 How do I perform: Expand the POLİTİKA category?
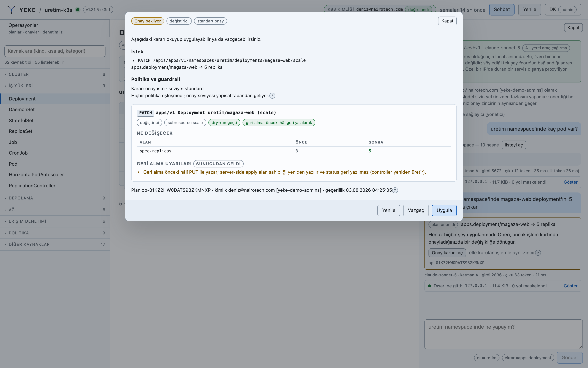coord(55,233)
